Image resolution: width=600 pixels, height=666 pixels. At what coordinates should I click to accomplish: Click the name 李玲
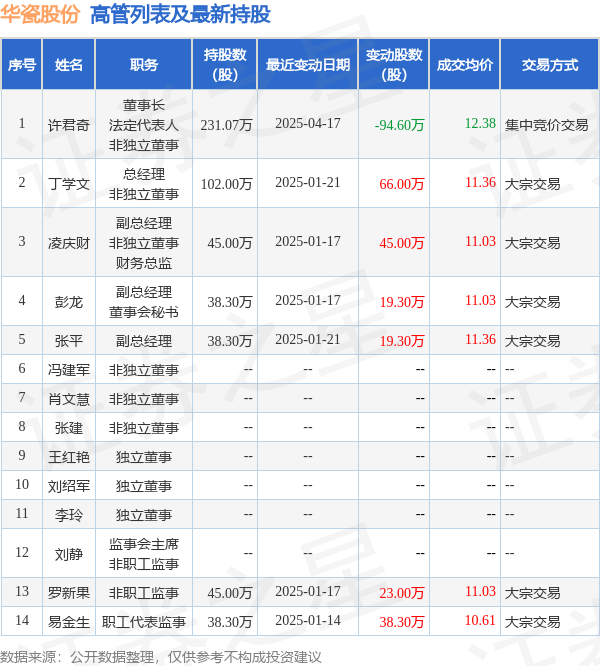(x=69, y=515)
